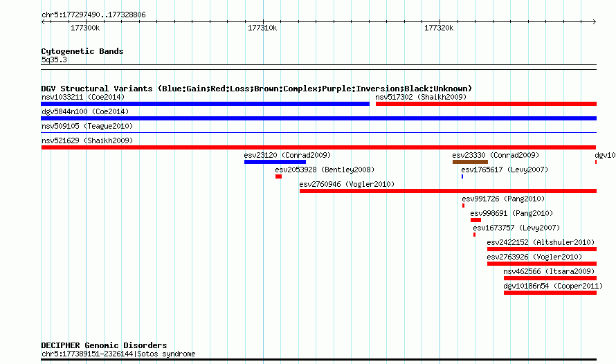Click the chr5:177297490..177328806 coordinates text
Screen dimensions: 616x364
[93, 15]
